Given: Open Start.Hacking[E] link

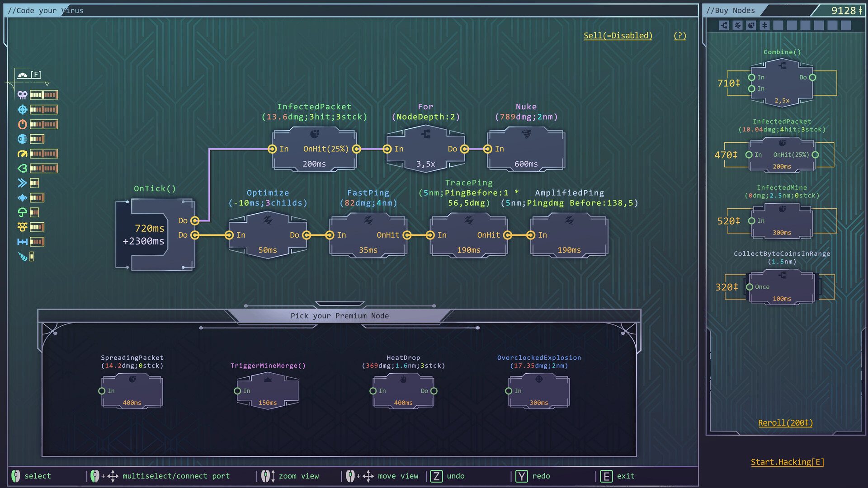Looking at the screenshot, I should (x=788, y=462).
